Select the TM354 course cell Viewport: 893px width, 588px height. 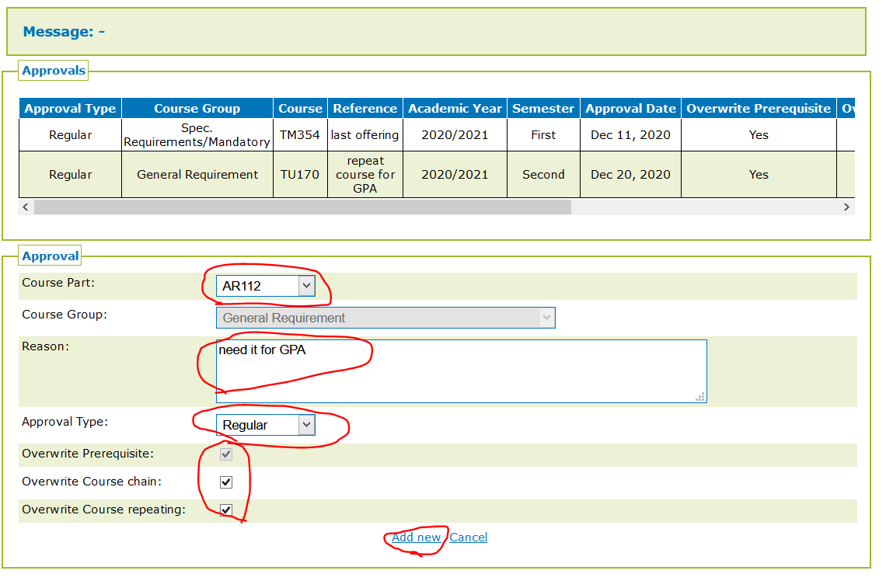[x=300, y=135]
